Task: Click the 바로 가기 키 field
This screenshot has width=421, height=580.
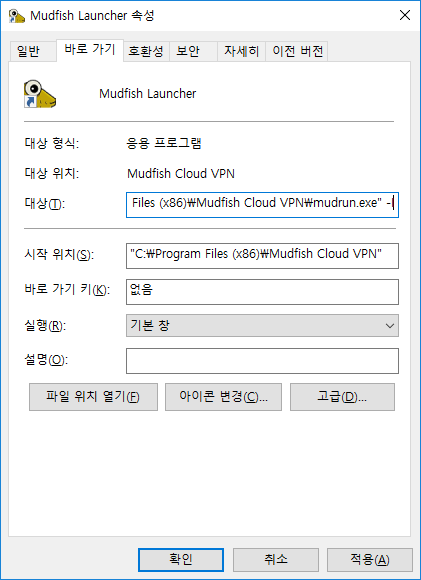Action: (262, 292)
